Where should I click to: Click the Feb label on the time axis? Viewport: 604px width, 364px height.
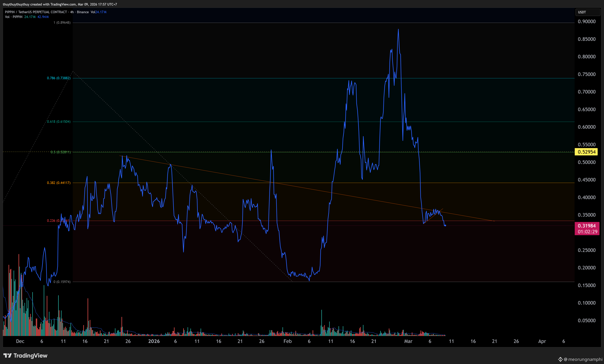point(287,341)
